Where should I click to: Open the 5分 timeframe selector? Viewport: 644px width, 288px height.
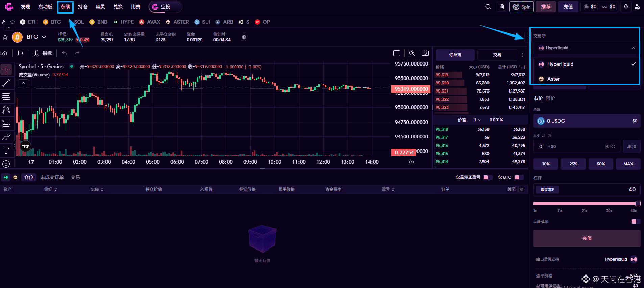coord(4,53)
